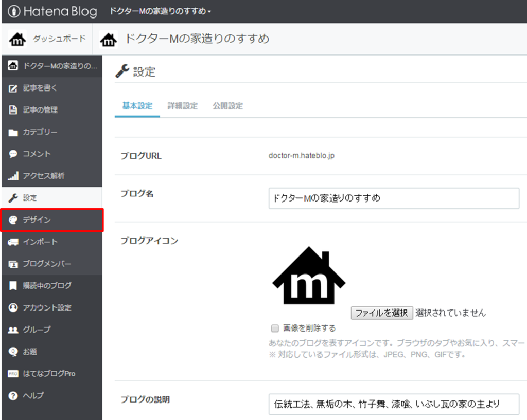Click the pencil icon for 記事を書く
This screenshot has height=420, width=527.
(13, 88)
